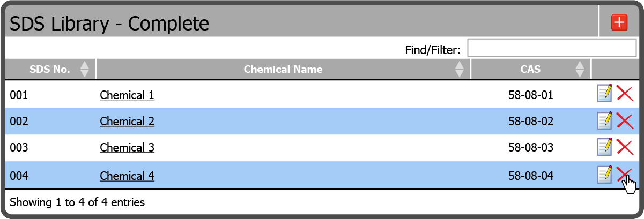Sort by Chemical Name arrows
644x219 pixels.
click(x=460, y=69)
